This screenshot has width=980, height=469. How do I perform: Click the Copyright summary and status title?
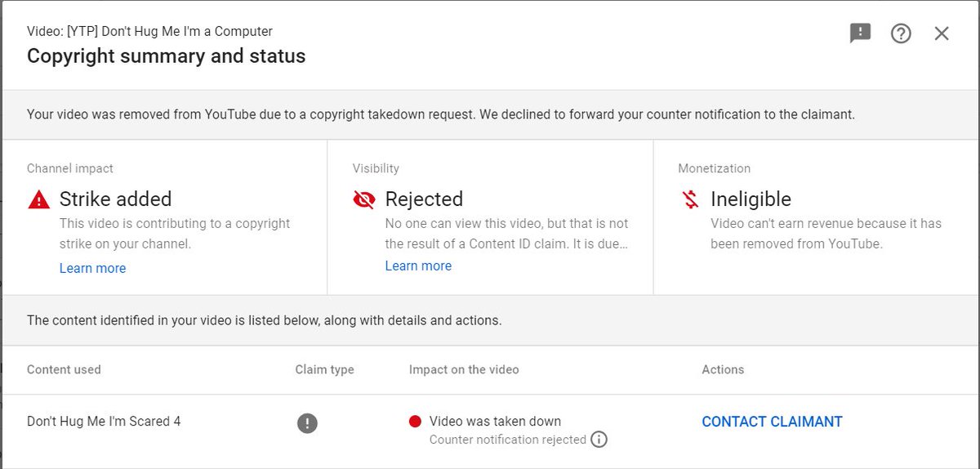167,56
